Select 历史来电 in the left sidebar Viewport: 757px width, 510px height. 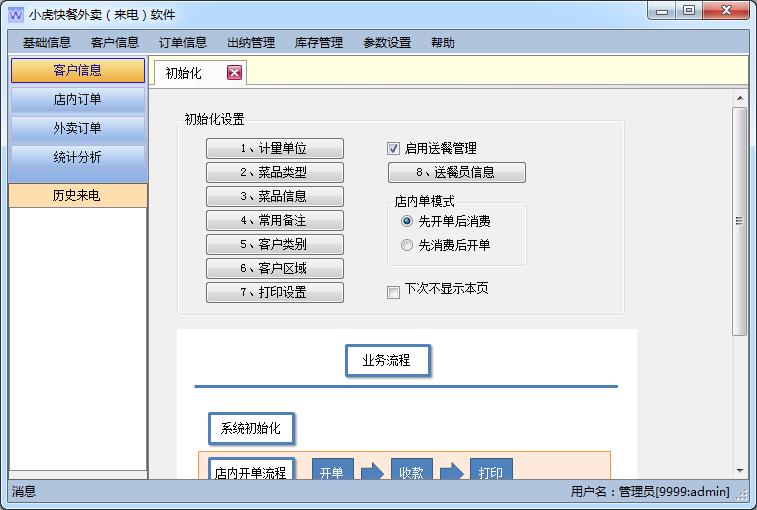tap(78, 196)
